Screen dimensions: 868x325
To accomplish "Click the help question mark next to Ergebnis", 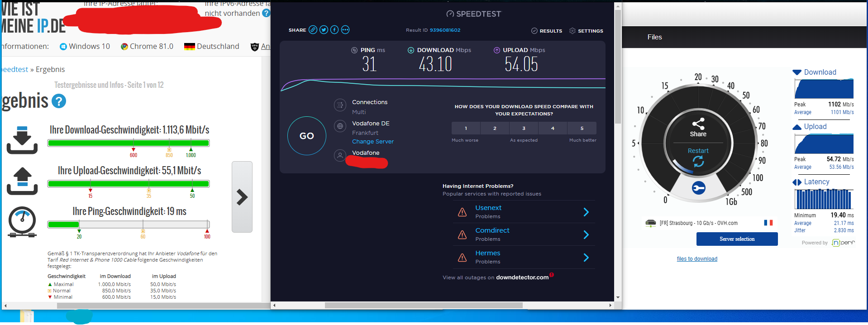I will (59, 101).
